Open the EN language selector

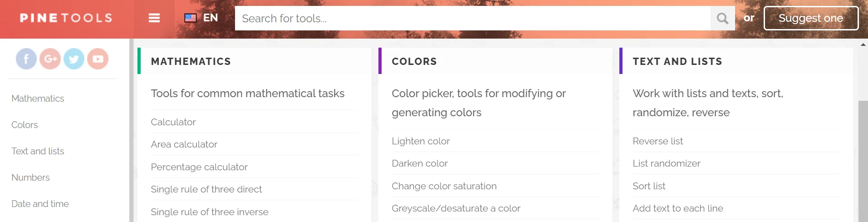click(x=211, y=18)
